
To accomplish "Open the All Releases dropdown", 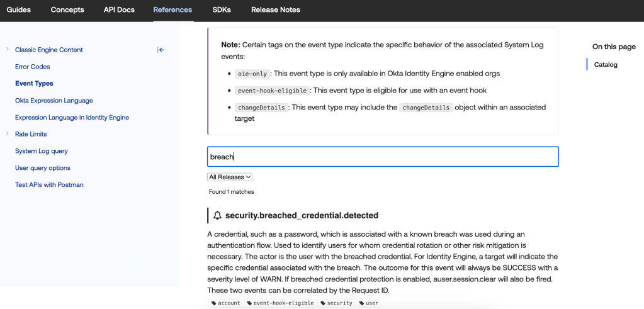I will tap(230, 177).
